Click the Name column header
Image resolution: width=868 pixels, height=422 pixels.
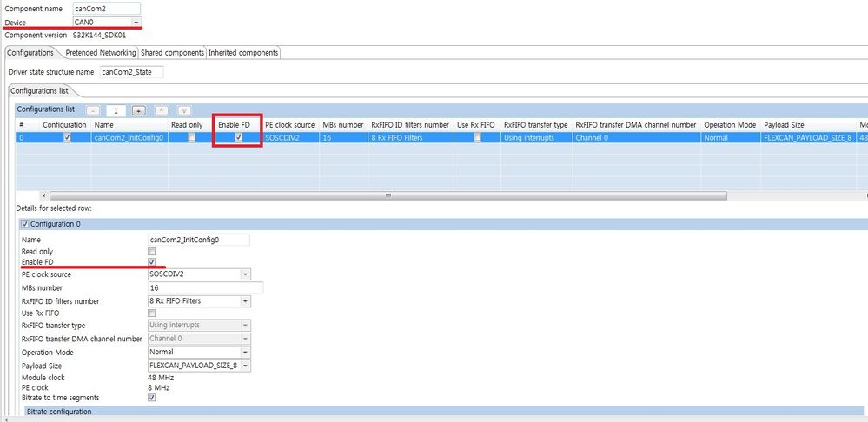click(x=129, y=125)
